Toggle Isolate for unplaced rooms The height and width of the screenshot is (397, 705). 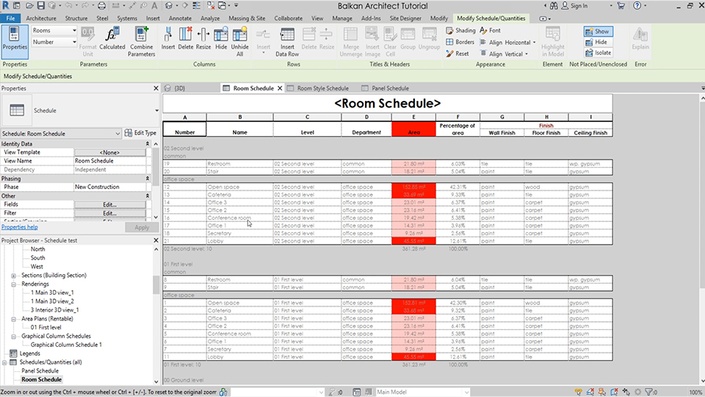point(598,53)
